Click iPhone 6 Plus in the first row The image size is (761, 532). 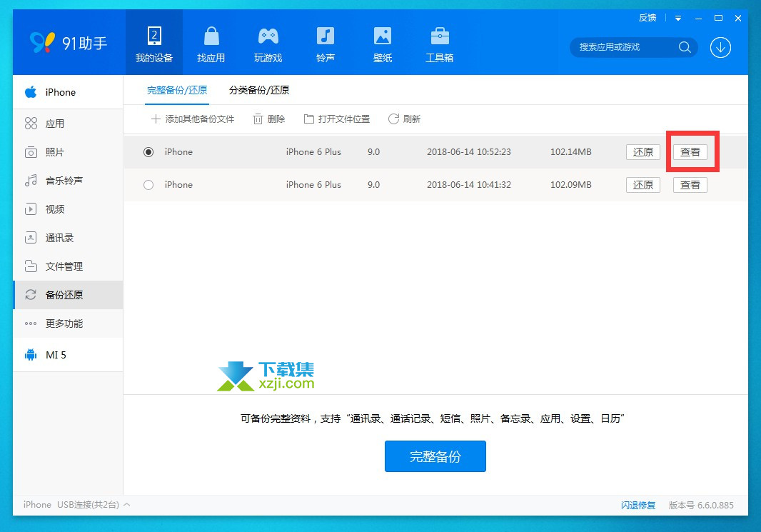pos(313,152)
